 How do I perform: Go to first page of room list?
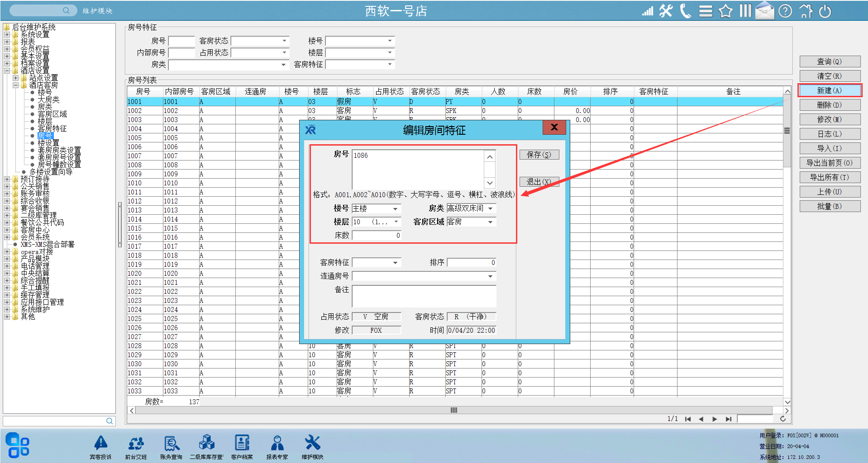point(688,419)
